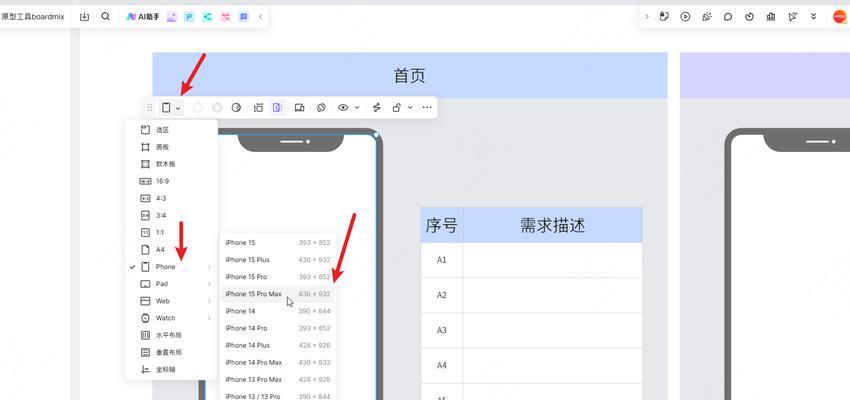Screen dimensions: 850x400
Task: Rotate frame orientation icon
Action: pyautogui.click(x=321, y=108)
